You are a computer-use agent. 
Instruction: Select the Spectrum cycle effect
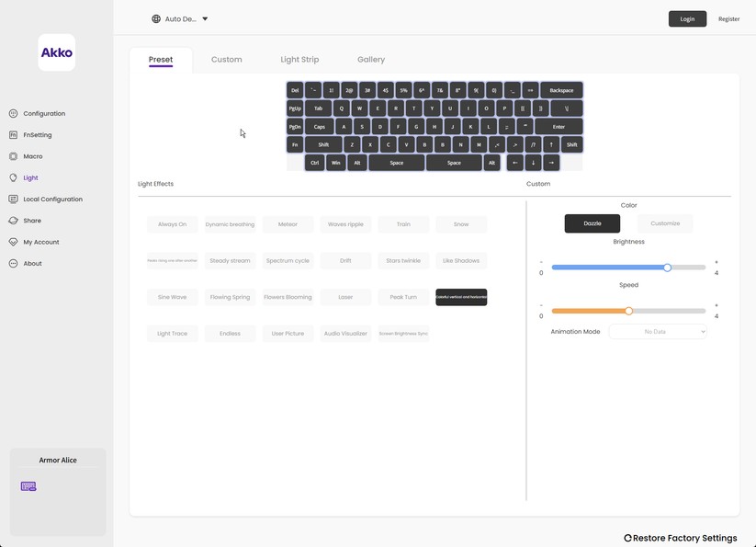pos(288,260)
